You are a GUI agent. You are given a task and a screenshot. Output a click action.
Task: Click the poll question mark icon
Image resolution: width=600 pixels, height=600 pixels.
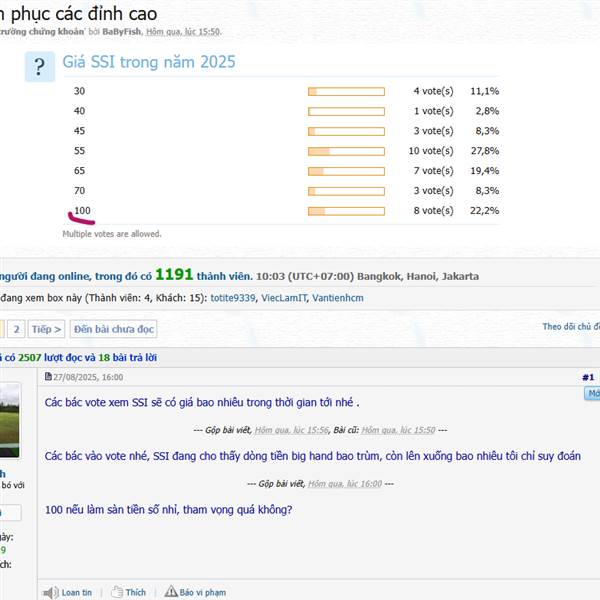[40, 67]
